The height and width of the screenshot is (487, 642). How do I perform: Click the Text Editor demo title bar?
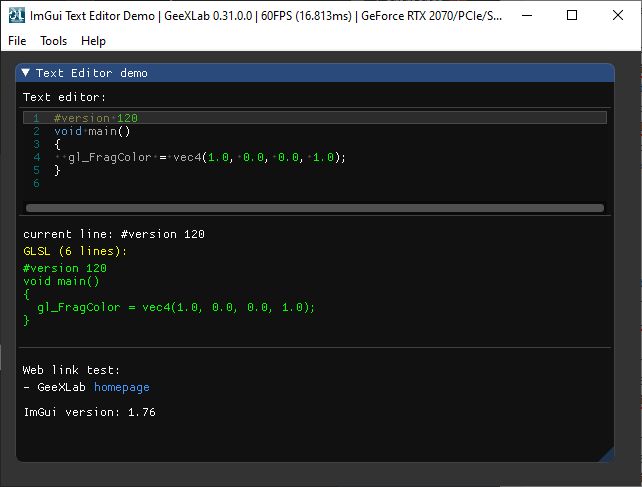pos(315,73)
